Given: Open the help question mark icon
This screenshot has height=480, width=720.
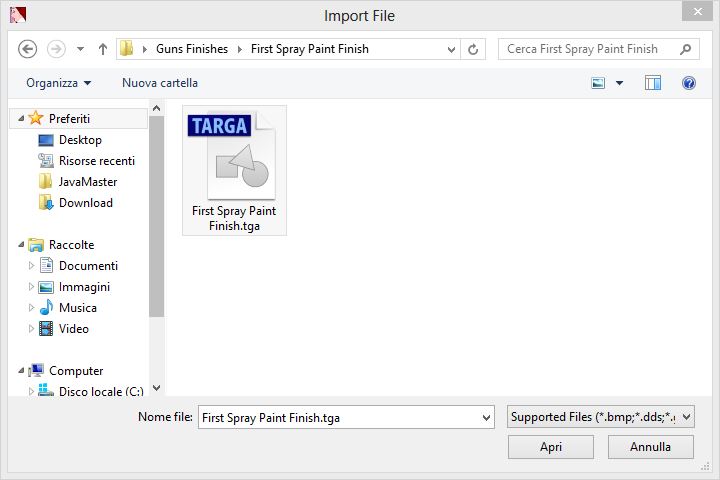Looking at the screenshot, I should pos(689,83).
